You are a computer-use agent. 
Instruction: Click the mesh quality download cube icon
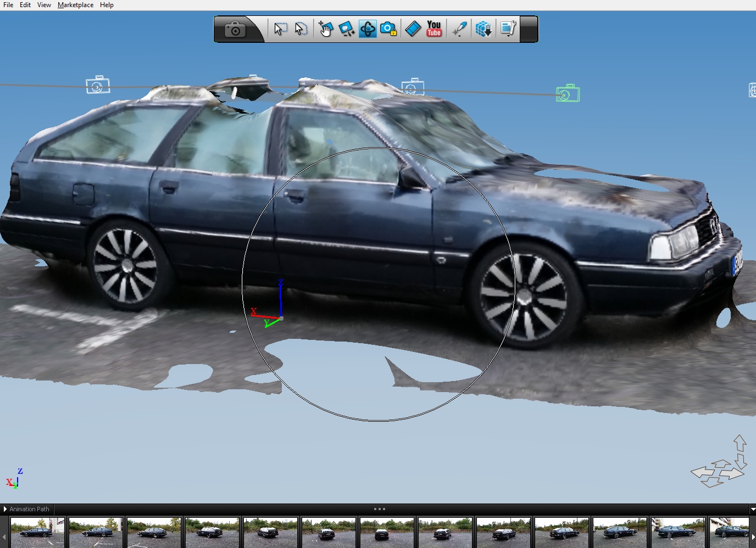click(483, 29)
